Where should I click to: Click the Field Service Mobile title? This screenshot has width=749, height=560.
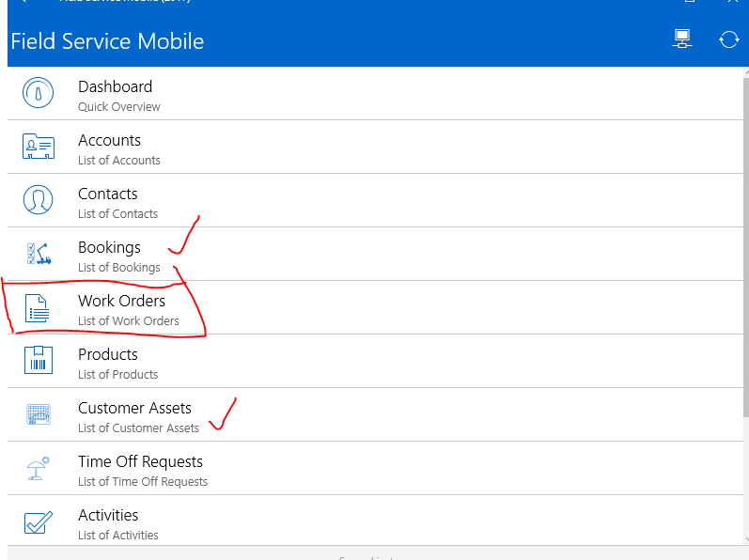coord(107,41)
